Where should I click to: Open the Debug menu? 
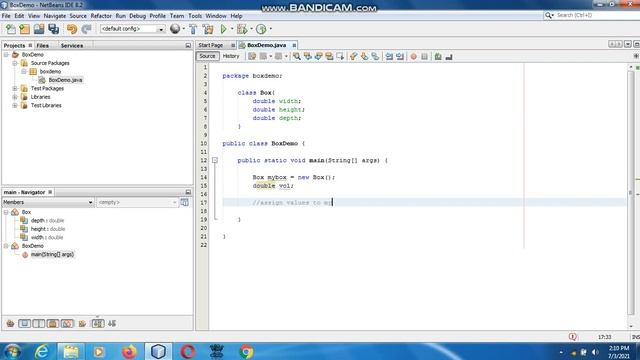coord(138,16)
